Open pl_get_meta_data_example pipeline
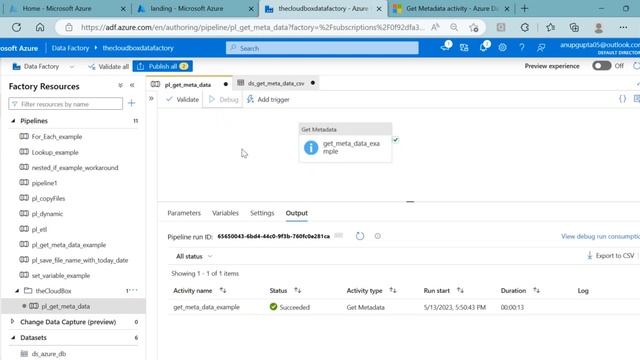The height and width of the screenshot is (360, 640). (x=69, y=244)
